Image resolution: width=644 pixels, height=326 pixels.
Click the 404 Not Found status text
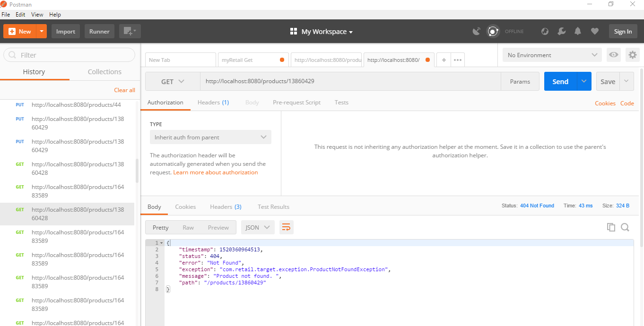537,206
